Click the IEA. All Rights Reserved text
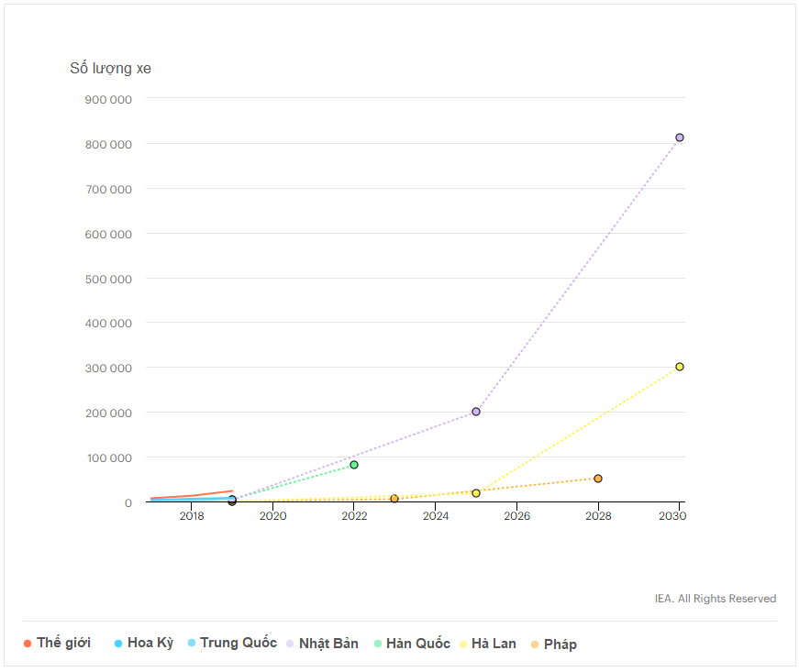The width and height of the screenshot is (799, 672). click(x=715, y=599)
